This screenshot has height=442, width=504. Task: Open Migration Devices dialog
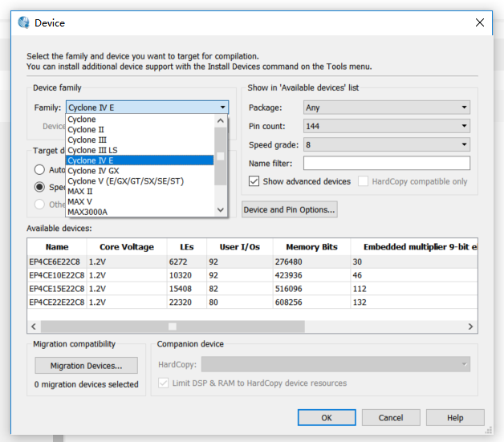click(86, 366)
